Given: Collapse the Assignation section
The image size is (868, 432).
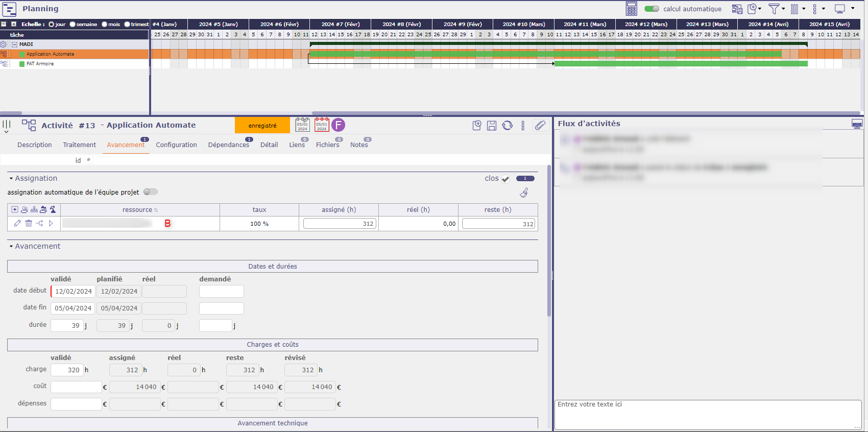Looking at the screenshot, I should tap(11, 179).
